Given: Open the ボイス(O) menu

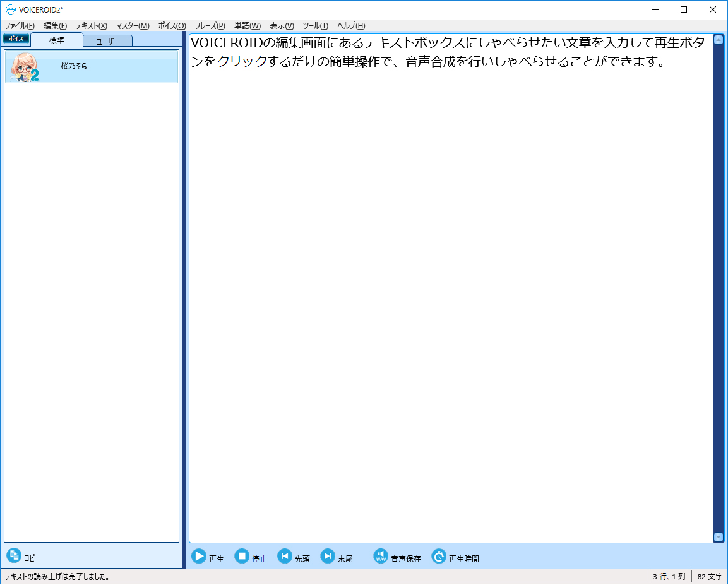Looking at the screenshot, I should [x=172, y=25].
